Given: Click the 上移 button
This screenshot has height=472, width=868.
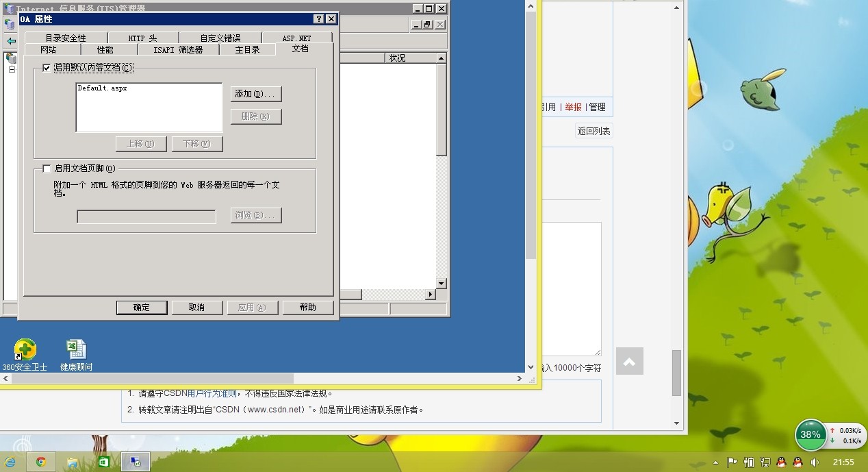Looking at the screenshot, I should point(141,144).
